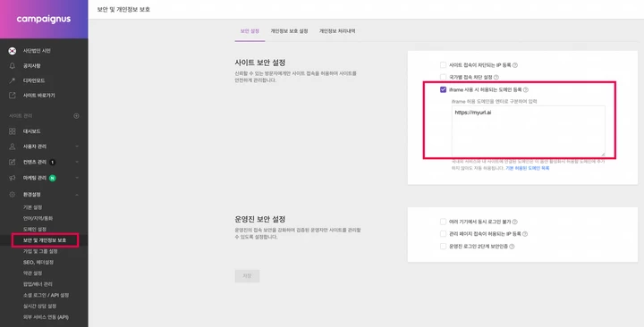Open 언어/지역/통화 settings
This screenshot has width=644, height=327.
pyautogui.click(x=38, y=218)
